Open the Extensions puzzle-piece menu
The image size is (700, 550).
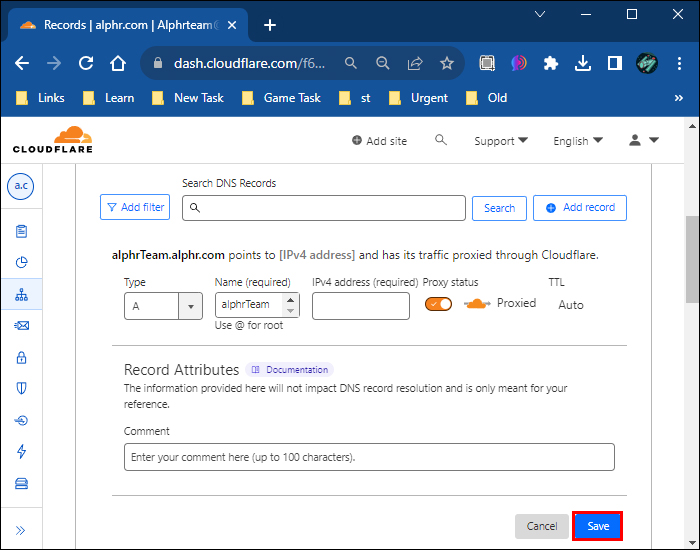[551, 63]
